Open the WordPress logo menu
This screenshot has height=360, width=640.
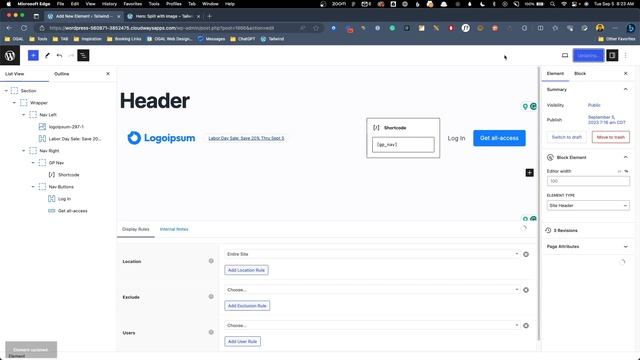10,56
